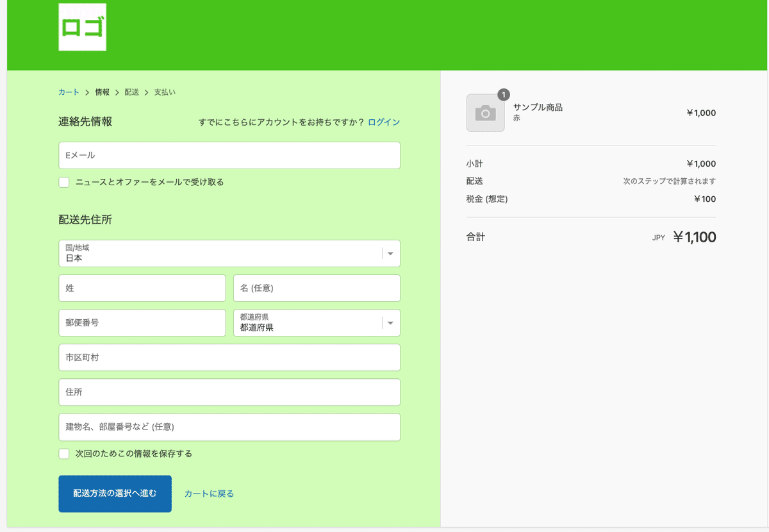Screen dimensions: 769x532
Task: Click the サンプル商品 product name
Action: point(538,108)
